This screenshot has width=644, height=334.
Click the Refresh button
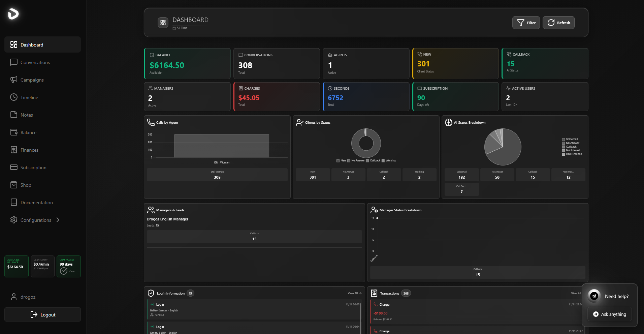coord(558,23)
